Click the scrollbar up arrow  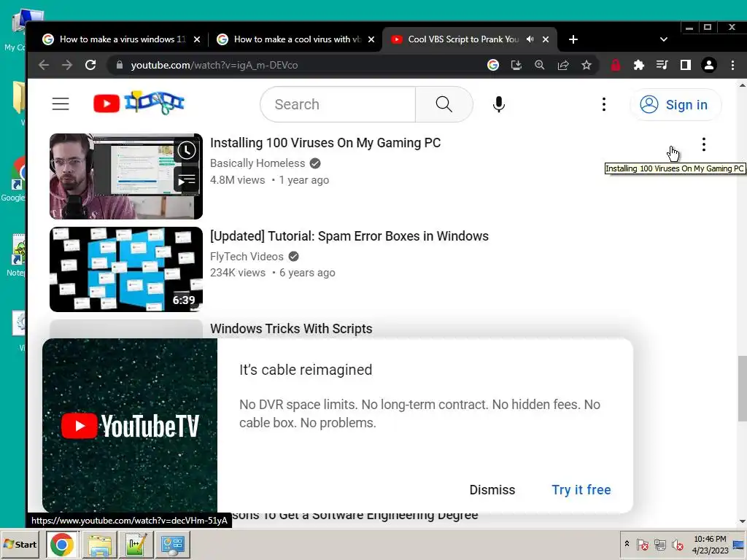tap(742, 85)
